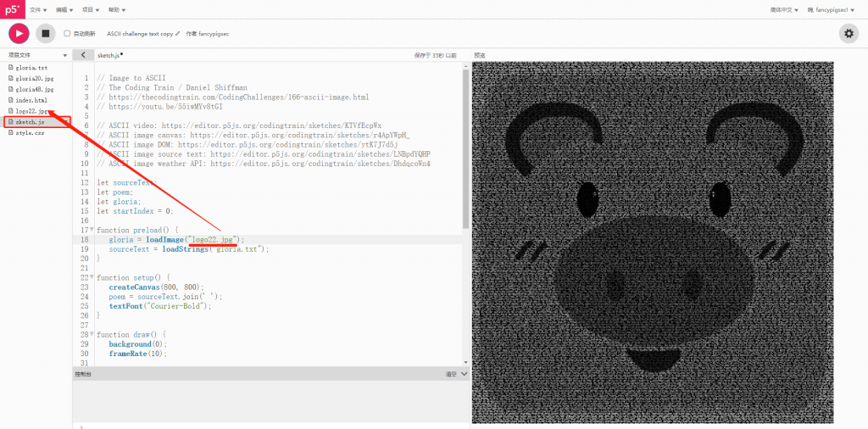Screen dimensions: 868x429
Task: Collapse the draw function at line 28
Action: [92, 335]
